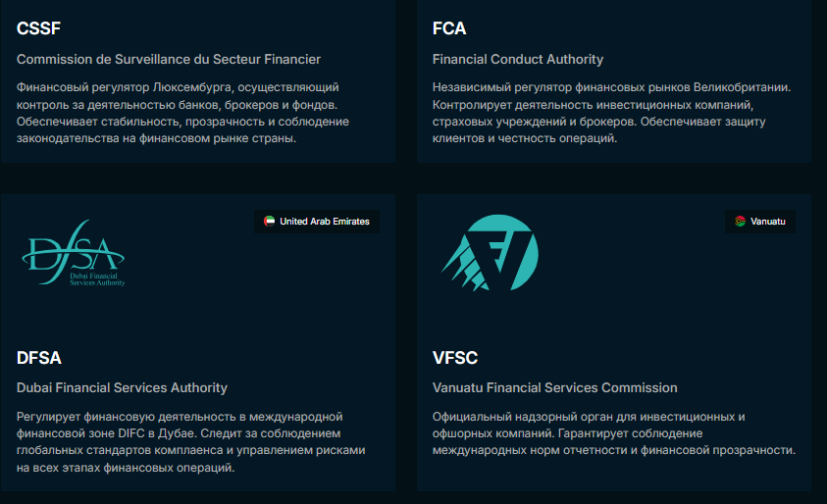Select the 'Vanuatu' country badge label
The width and height of the screenshot is (827, 504).
click(768, 222)
